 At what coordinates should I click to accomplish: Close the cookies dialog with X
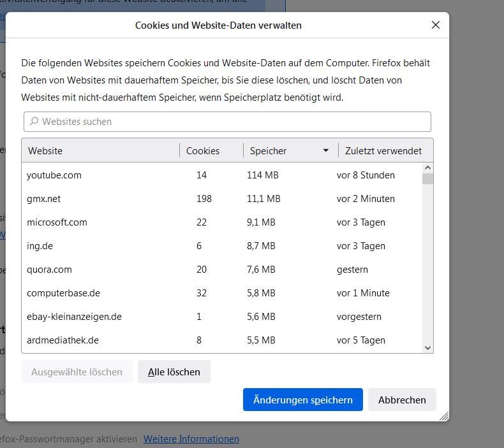pyautogui.click(x=436, y=25)
